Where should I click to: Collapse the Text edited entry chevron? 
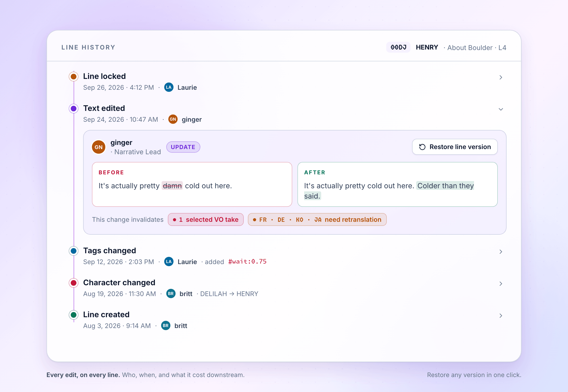pyautogui.click(x=501, y=109)
